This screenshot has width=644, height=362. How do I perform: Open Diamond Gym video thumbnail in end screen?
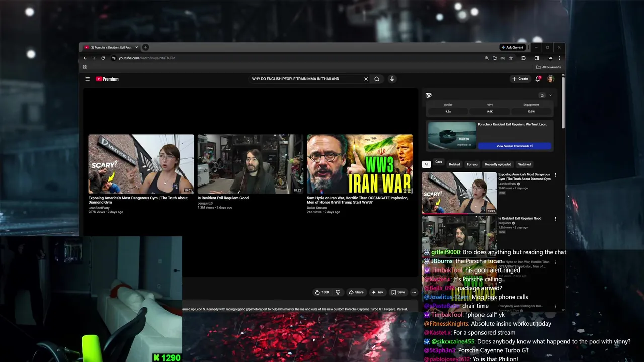(141, 164)
